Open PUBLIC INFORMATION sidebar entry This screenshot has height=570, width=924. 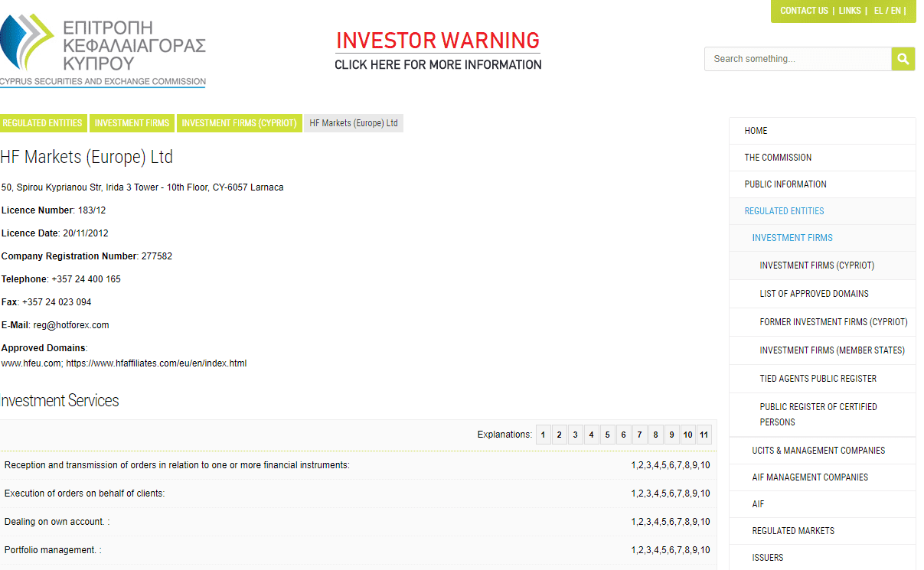[x=785, y=184]
